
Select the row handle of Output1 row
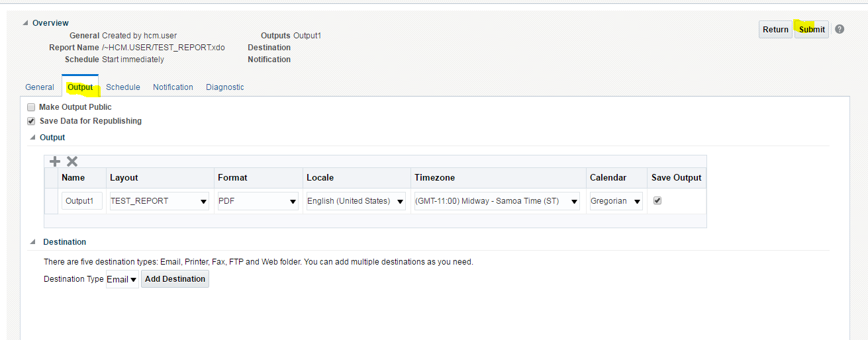[x=51, y=201]
